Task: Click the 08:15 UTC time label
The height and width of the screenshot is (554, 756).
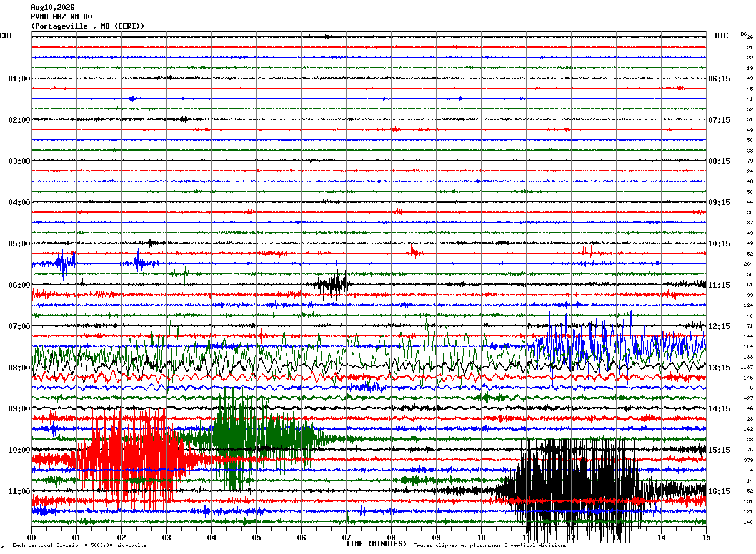Action: point(719,161)
